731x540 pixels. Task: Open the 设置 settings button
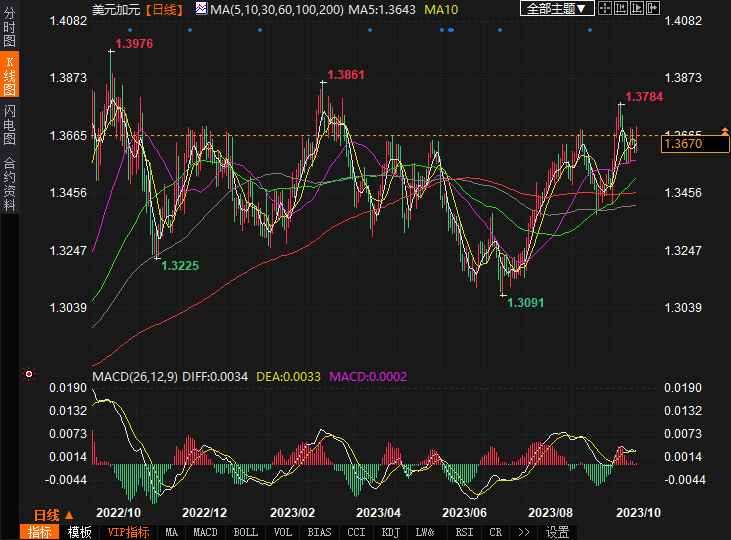[557, 532]
